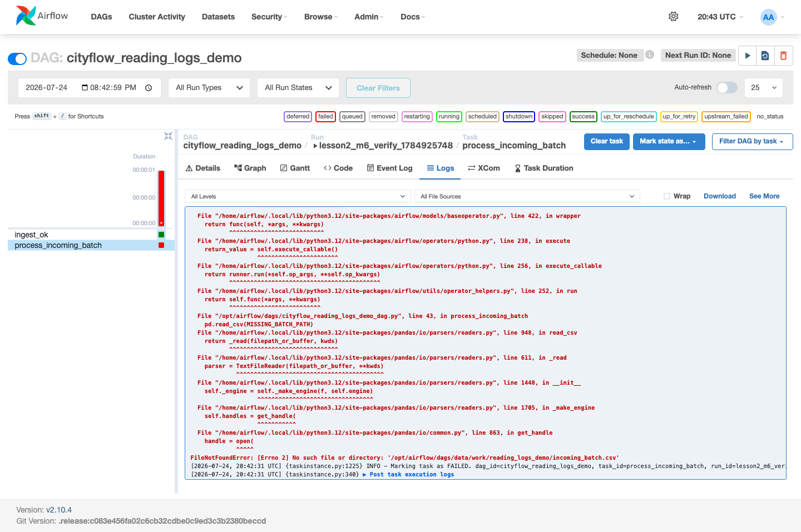Click the deferred state legend badge
Image resolution: width=801 pixels, height=532 pixels.
coord(298,116)
